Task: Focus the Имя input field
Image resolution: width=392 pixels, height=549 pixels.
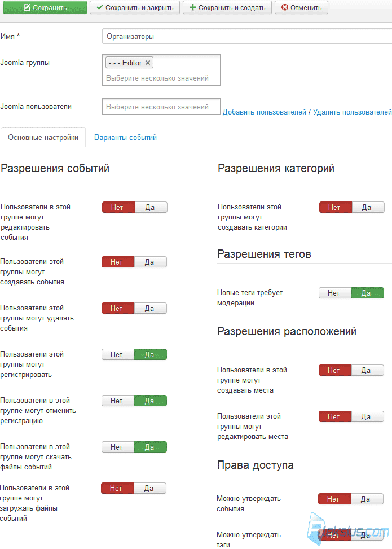Action: (247, 37)
